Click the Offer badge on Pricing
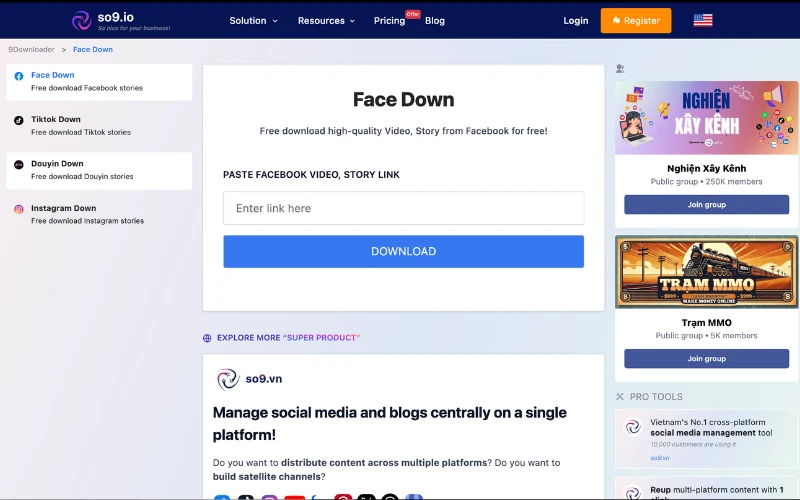Viewport: 800px width, 500px height. pos(413,14)
